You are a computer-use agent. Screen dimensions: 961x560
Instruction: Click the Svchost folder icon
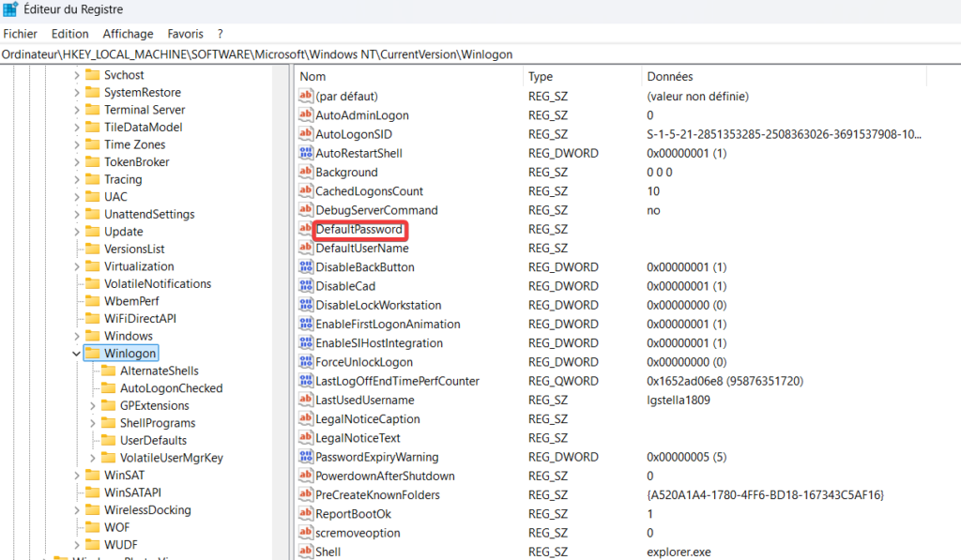click(93, 75)
